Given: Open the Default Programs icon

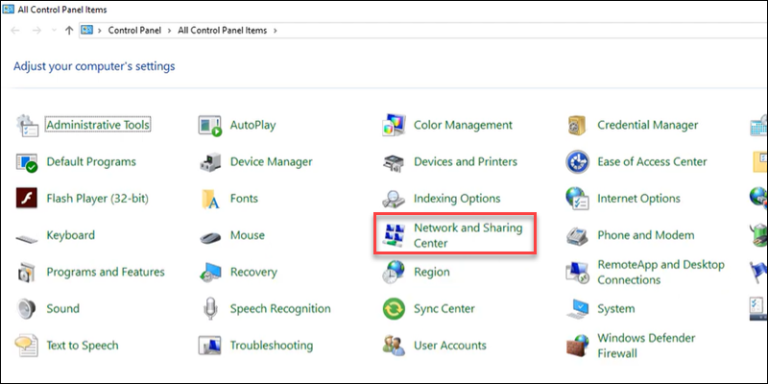Looking at the screenshot, I should tap(26, 162).
